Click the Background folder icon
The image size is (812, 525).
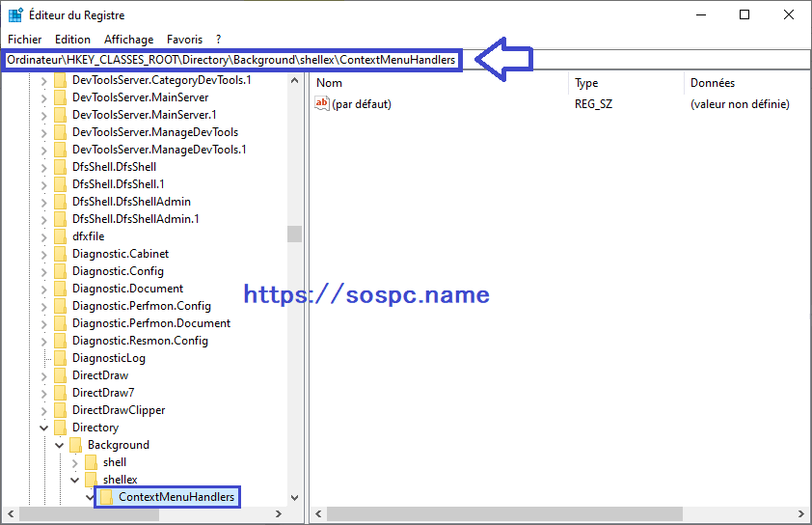75,445
